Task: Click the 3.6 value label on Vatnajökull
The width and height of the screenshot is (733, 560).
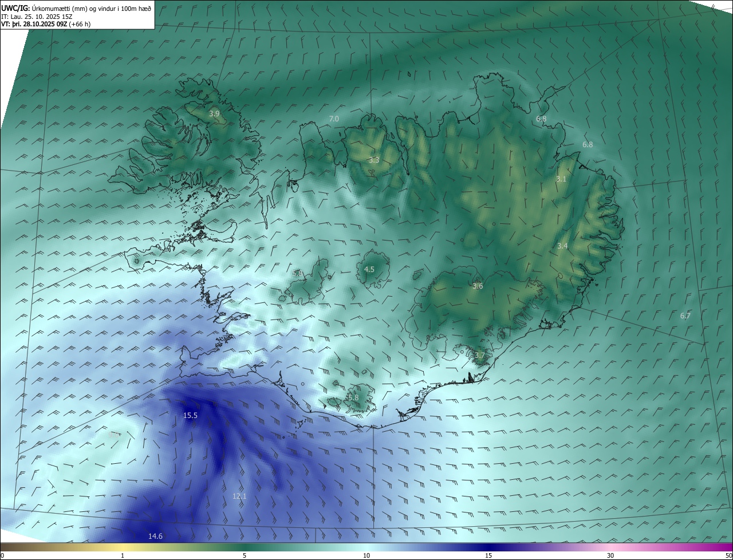Action: point(478,286)
